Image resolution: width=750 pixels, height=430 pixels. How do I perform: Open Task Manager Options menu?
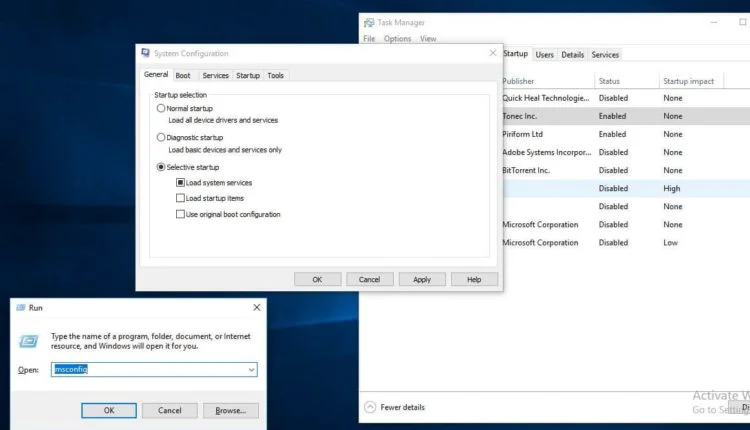click(x=397, y=39)
